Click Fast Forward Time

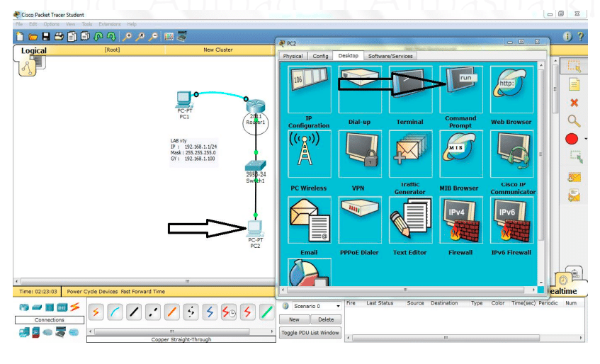[142, 291]
